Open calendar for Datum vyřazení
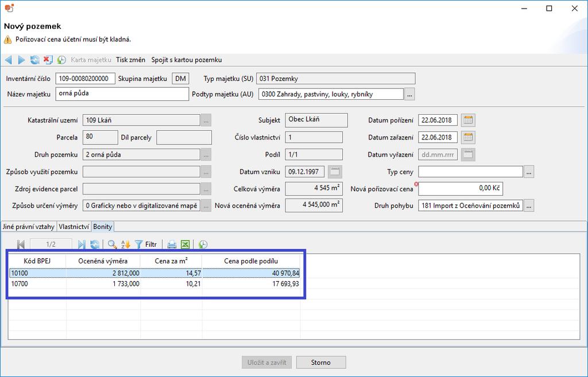 pos(468,154)
